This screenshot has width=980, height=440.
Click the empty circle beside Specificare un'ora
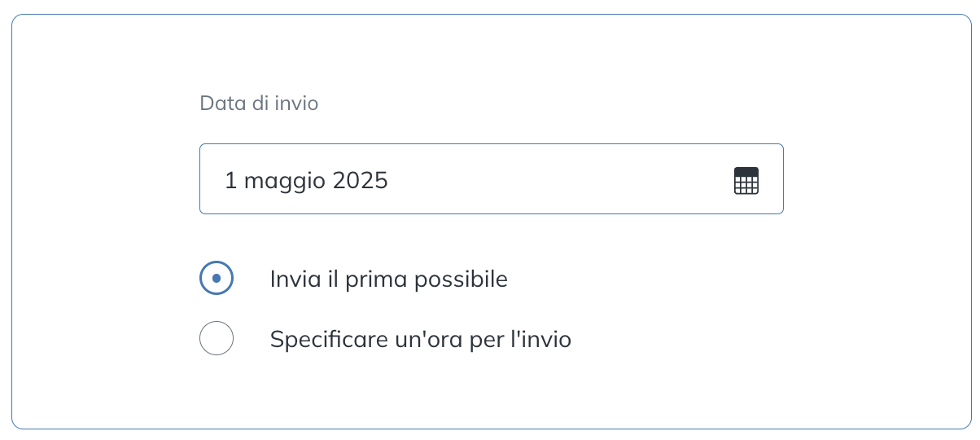click(217, 338)
